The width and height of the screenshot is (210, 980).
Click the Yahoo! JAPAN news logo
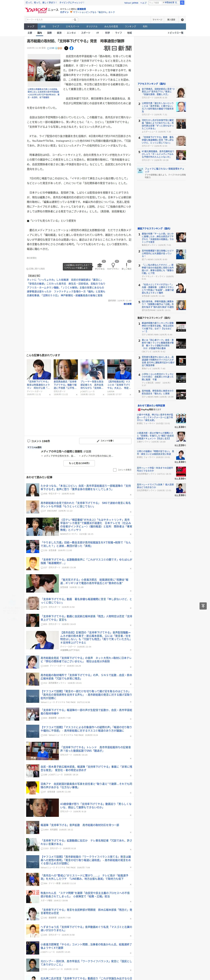click(x=42, y=10)
